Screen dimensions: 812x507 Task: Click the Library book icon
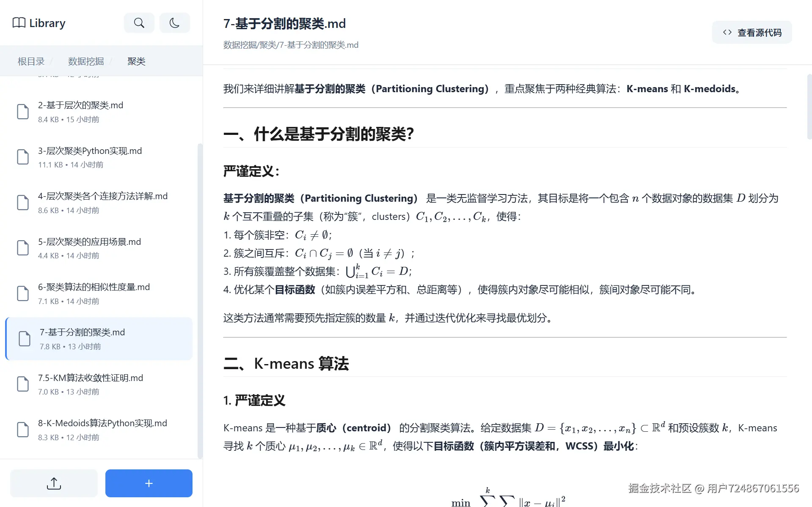tap(19, 23)
